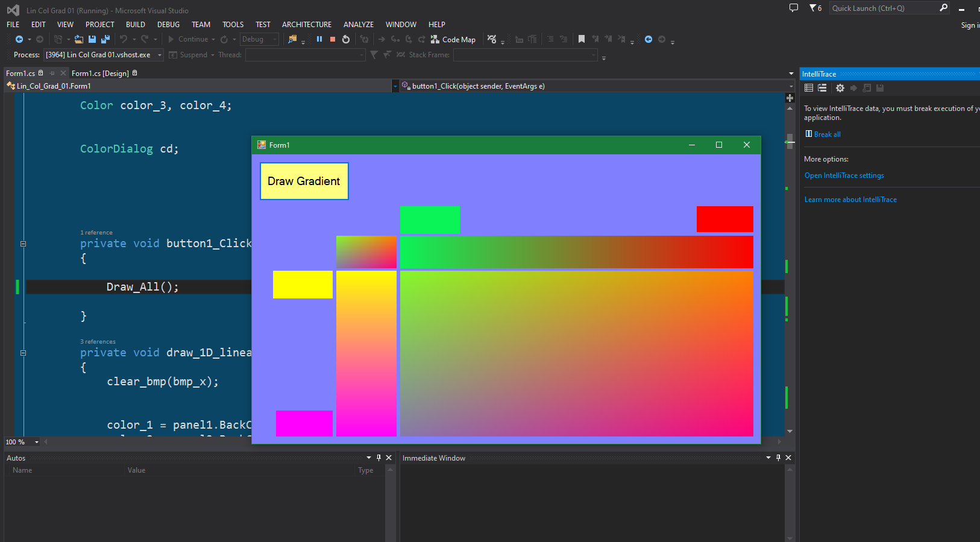
Task: Restart the debug session icon
Action: tap(346, 39)
